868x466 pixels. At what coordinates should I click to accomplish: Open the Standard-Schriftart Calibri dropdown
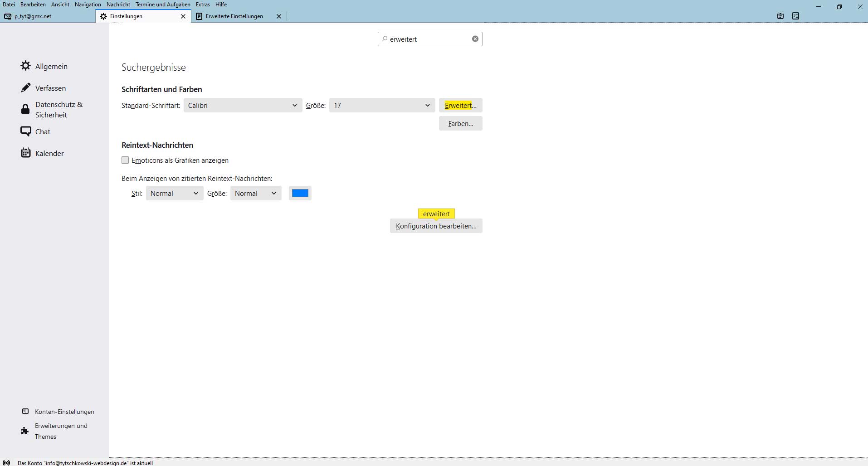pyautogui.click(x=243, y=105)
